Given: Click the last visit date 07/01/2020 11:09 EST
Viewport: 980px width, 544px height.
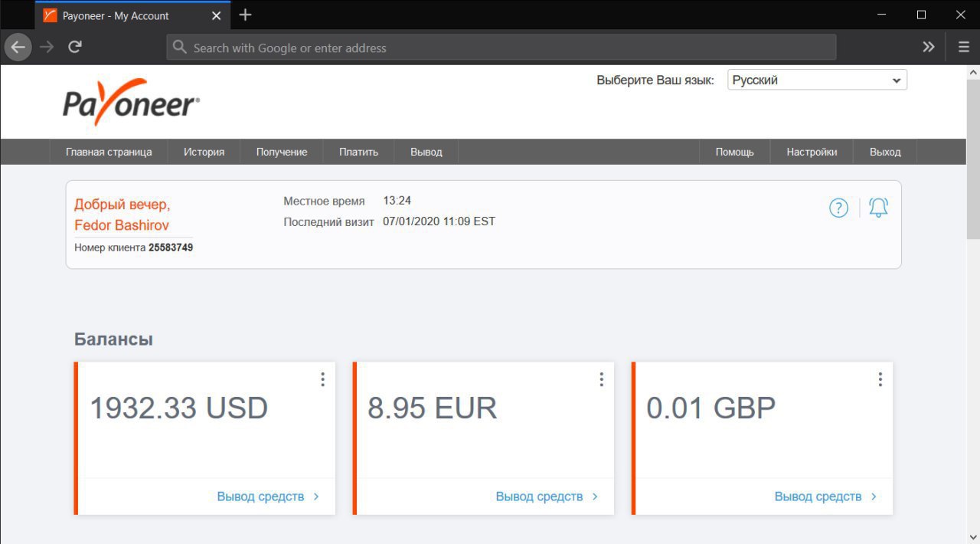Looking at the screenshot, I should [439, 221].
